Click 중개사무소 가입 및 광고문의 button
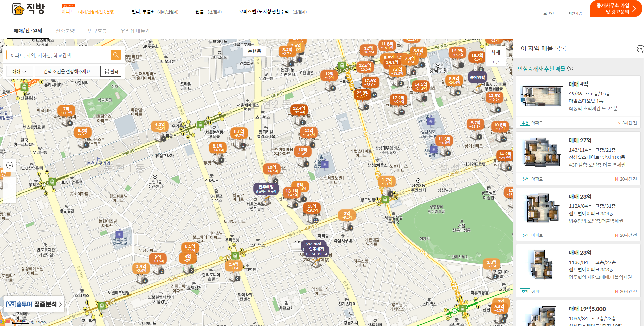 tap(616, 9)
